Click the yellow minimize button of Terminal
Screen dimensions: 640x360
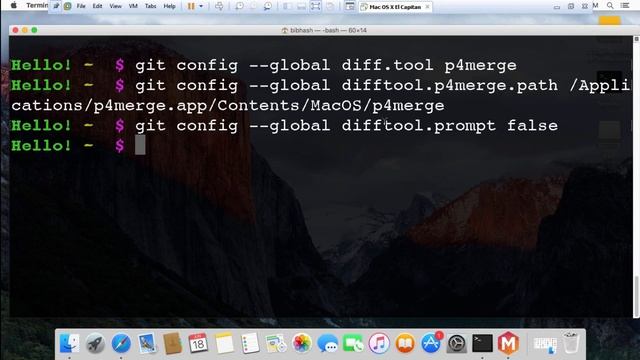coord(25,30)
